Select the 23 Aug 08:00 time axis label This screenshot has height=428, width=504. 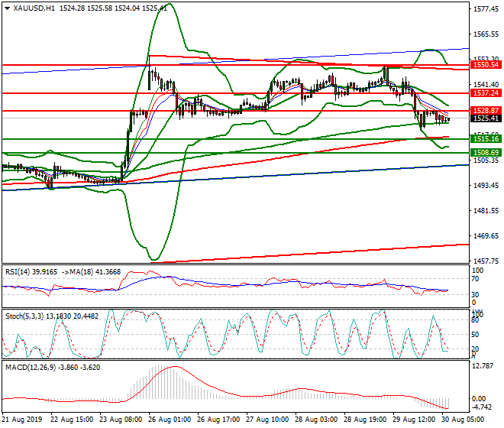pos(121,420)
